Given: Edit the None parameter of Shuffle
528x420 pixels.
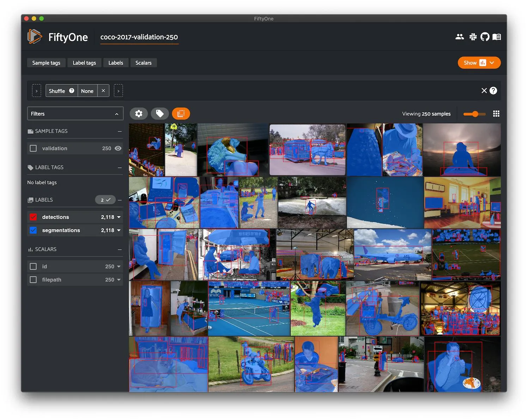Looking at the screenshot, I should pyautogui.click(x=87, y=91).
